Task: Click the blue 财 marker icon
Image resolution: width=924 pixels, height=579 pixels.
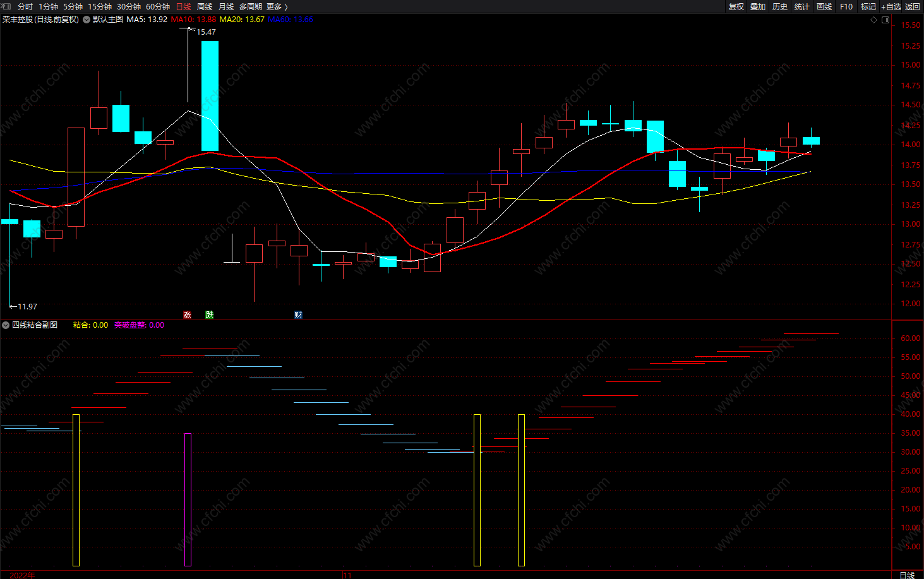Action: point(298,314)
